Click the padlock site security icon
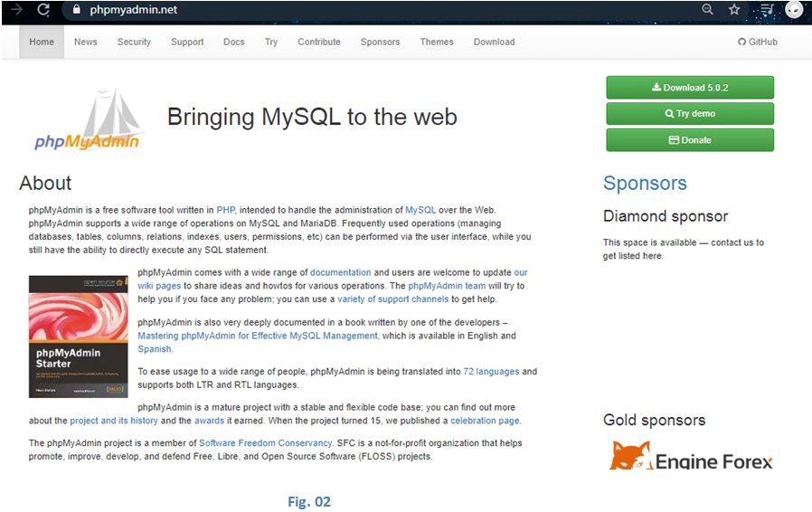This screenshot has height=512, width=812. (77, 10)
